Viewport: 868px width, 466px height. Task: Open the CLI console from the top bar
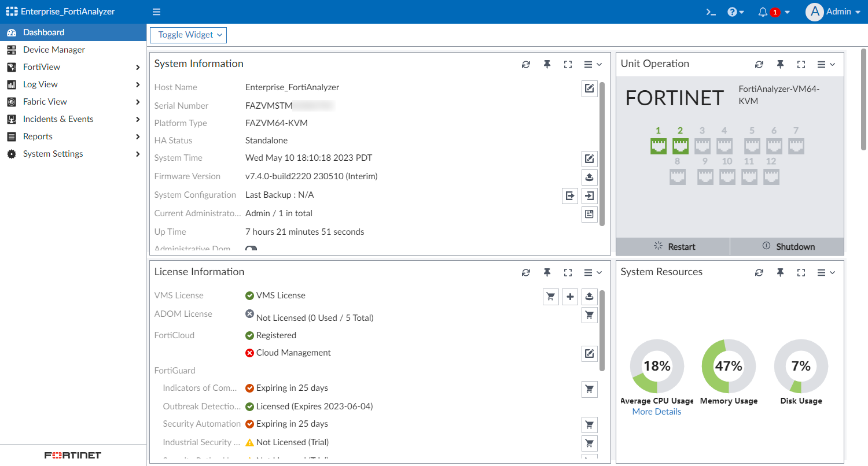coord(711,12)
